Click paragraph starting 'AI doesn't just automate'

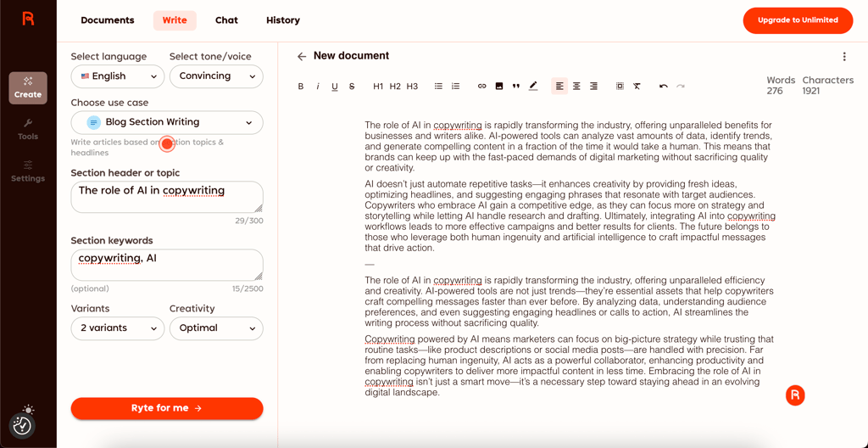pos(570,216)
